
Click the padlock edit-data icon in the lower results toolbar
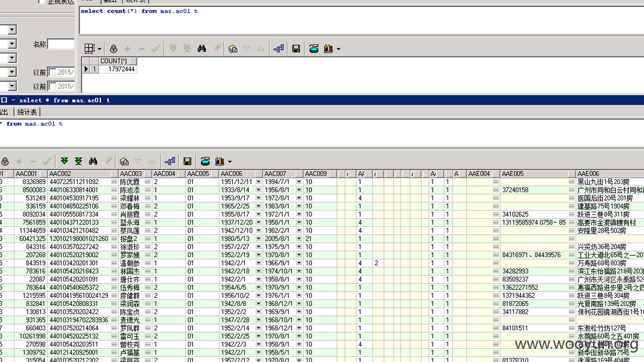(x=5, y=162)
